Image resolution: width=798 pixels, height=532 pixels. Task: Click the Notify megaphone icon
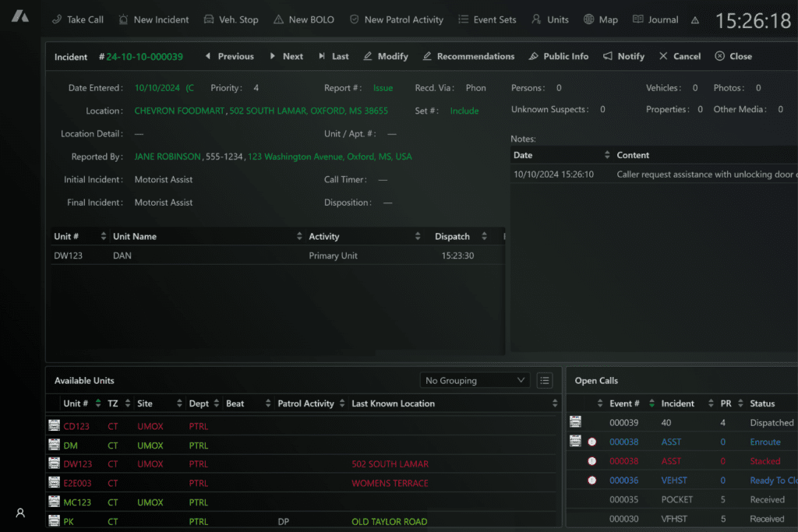(x=609, y=56)
